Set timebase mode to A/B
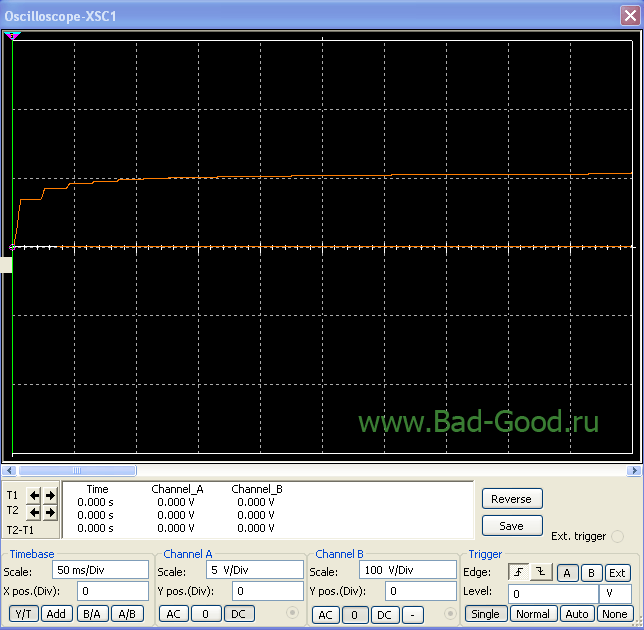Screen dimensions: 644x630 coord(127,614)
